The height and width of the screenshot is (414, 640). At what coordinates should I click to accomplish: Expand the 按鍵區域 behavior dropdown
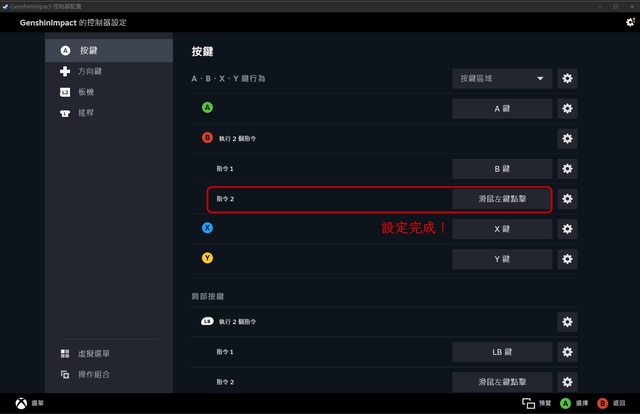click(x=502, y=78)
